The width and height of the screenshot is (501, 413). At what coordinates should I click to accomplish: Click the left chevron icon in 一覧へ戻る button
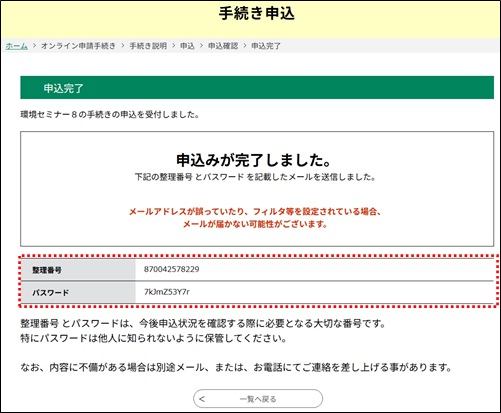coord(202,399)
